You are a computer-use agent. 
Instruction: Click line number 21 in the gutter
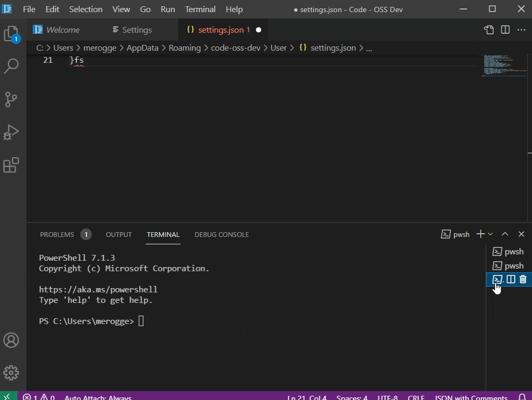pos(48,60)
